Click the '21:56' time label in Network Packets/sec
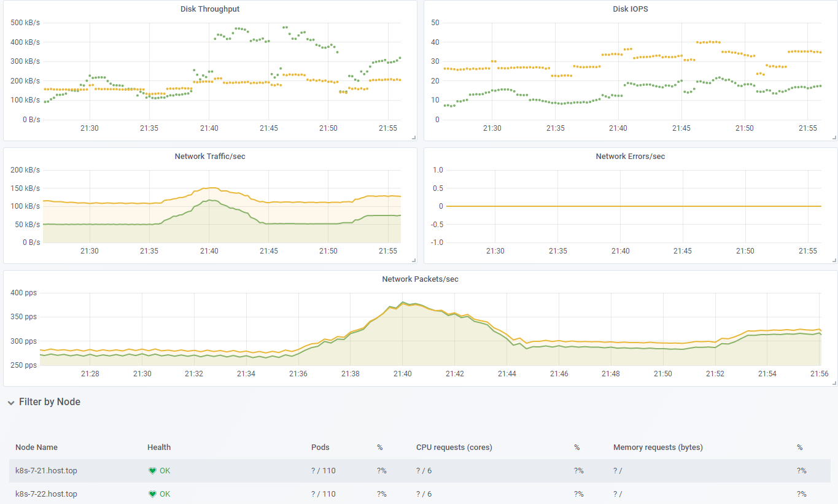The image size is (838, 504). [x=820, y=374]
